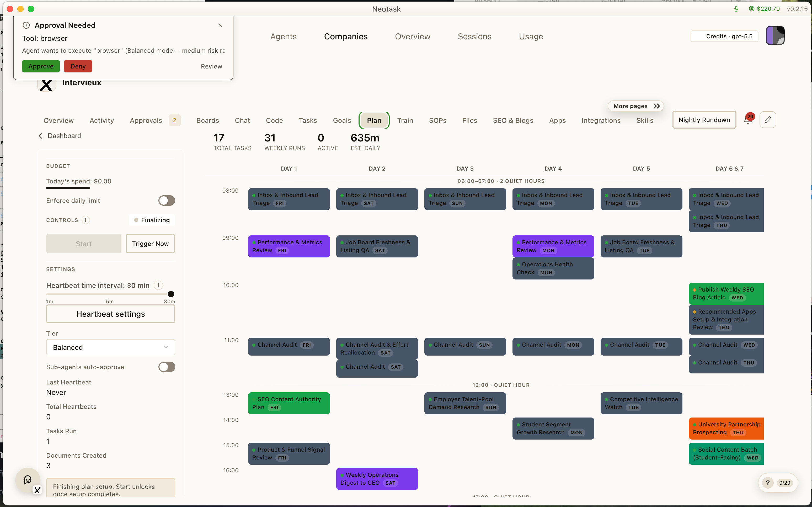Open Heartbeat settings button

click(x=111, y=314)
